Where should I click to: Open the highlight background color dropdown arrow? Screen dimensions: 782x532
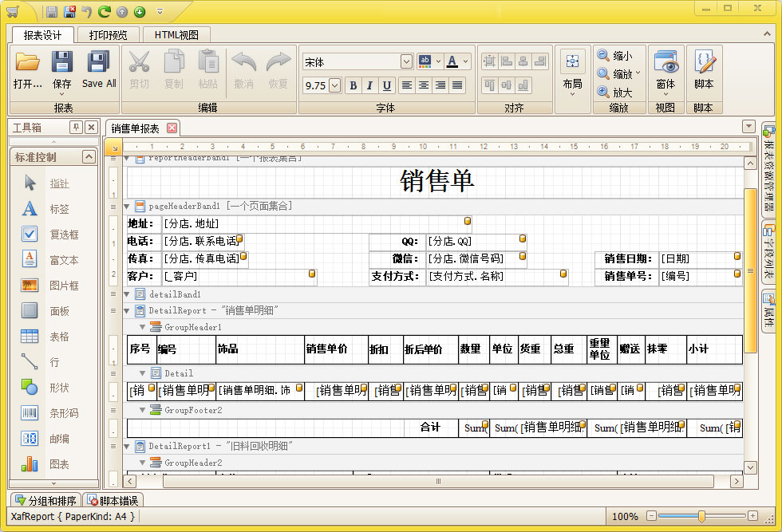pyautogui.click(x=438, y=61)
